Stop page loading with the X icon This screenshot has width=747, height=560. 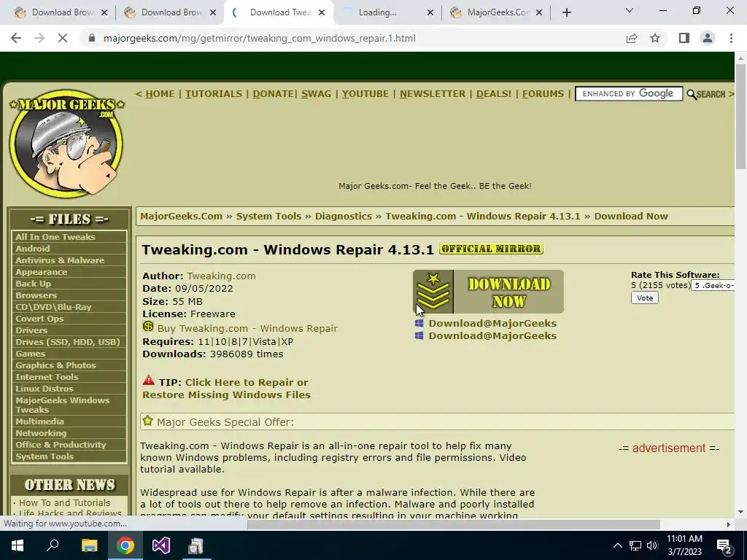[63, 38]
